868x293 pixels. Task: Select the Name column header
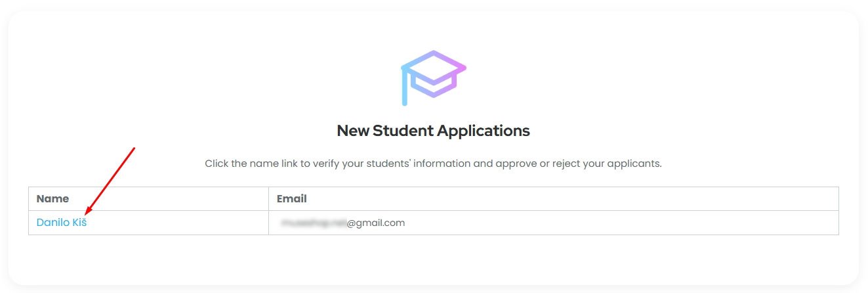pos(52,198)
